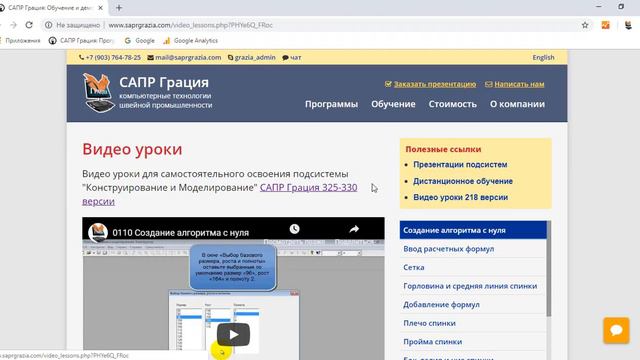Screen dimensions: 640x360
Task: Select lesson Создание алгоритма с нуля
Action: click(x=473, y=230)
